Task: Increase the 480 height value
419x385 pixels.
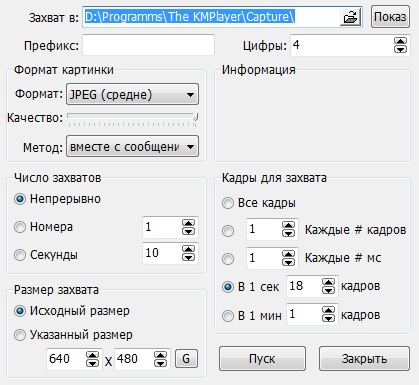Action: 160,355
